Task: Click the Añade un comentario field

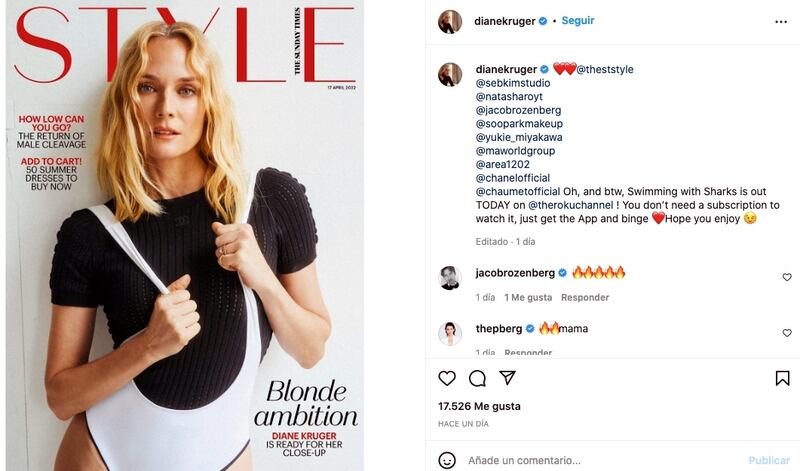Action: [x=602, y=460]
